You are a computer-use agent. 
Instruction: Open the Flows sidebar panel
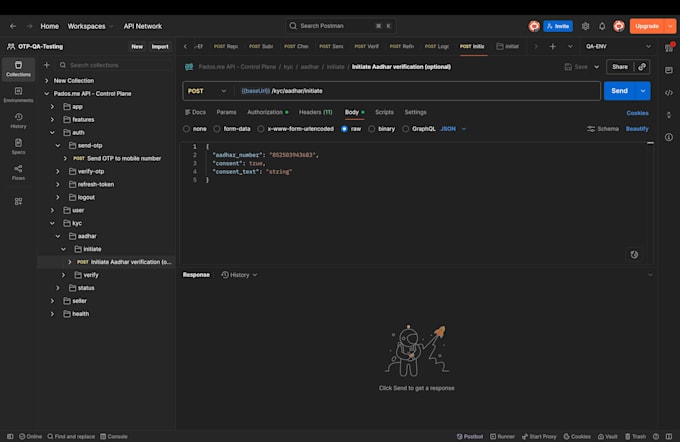[18, 172]
